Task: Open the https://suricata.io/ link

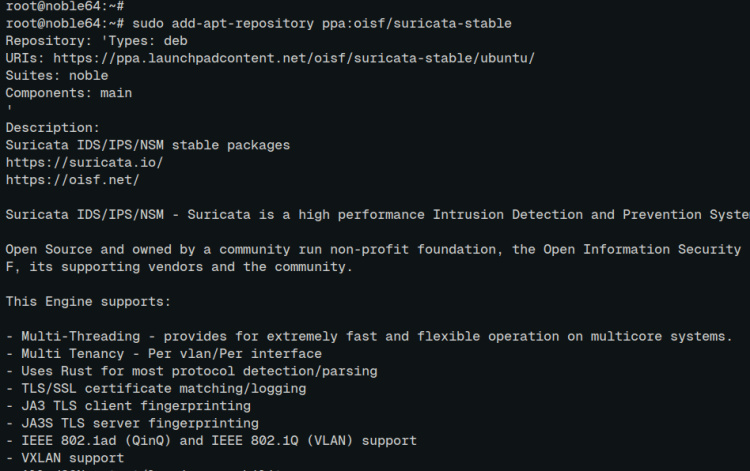Action: point(84,162)
